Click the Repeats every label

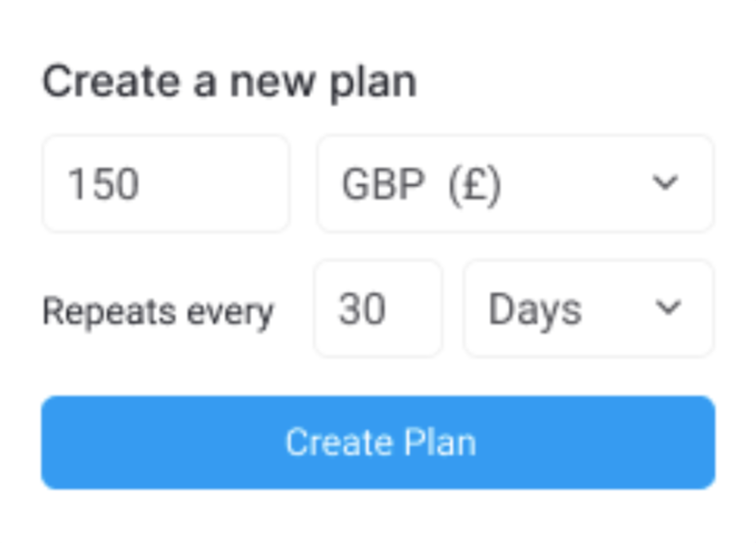tap(159, 310)
